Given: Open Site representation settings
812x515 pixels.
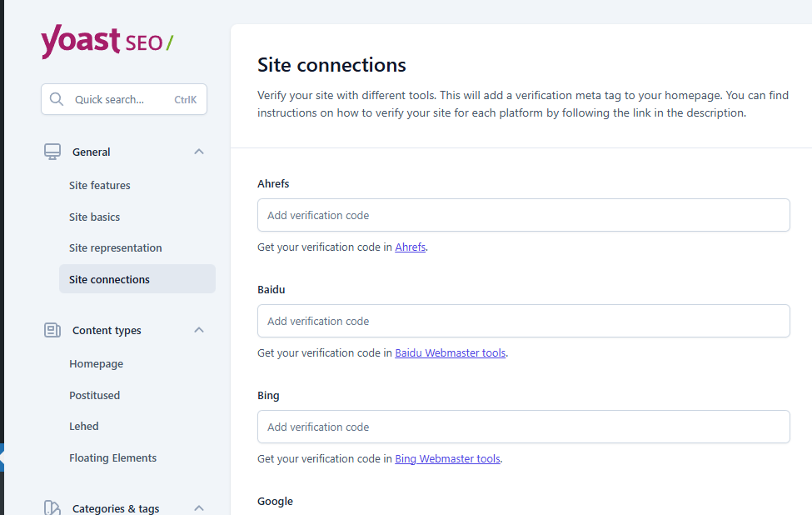Looking at the screenshot, I should tap(115, 247).
